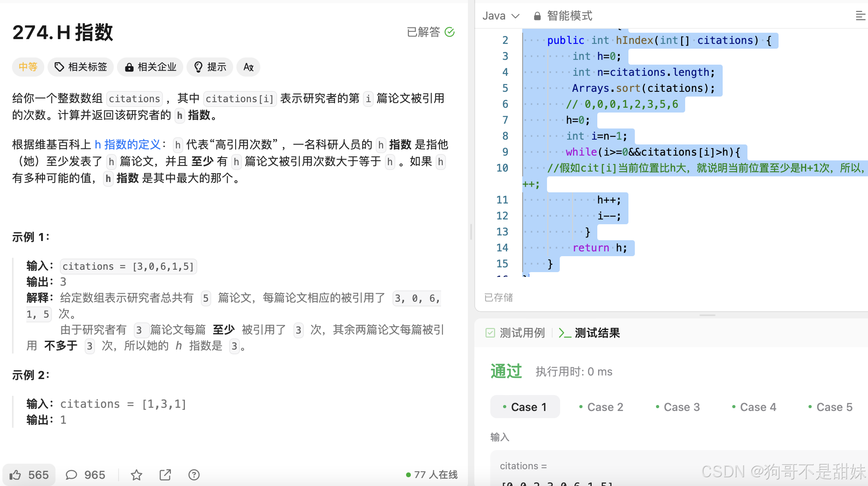Expand the 相关标签 tags section
This screenshot has width=868, height=486.
(81, 67)
